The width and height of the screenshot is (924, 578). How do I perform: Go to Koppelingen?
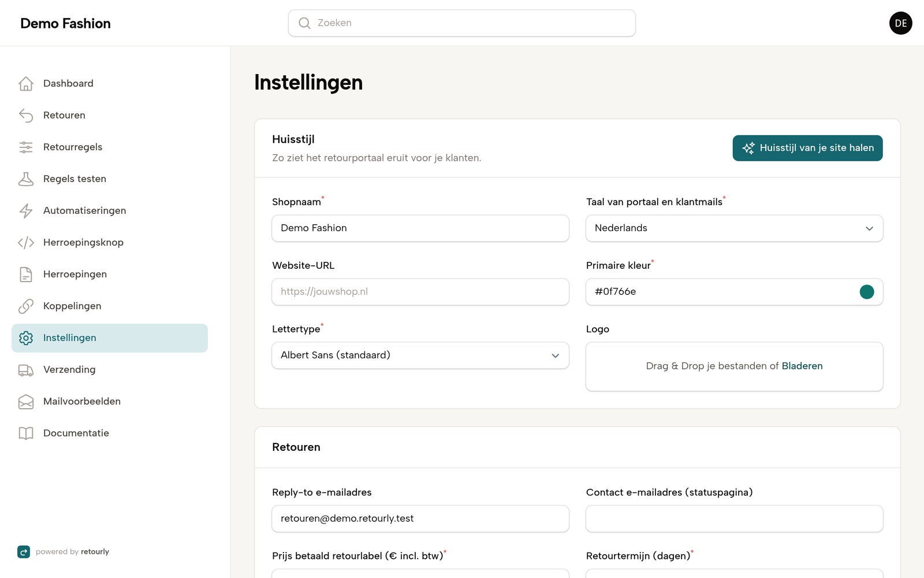coord(110,306)
